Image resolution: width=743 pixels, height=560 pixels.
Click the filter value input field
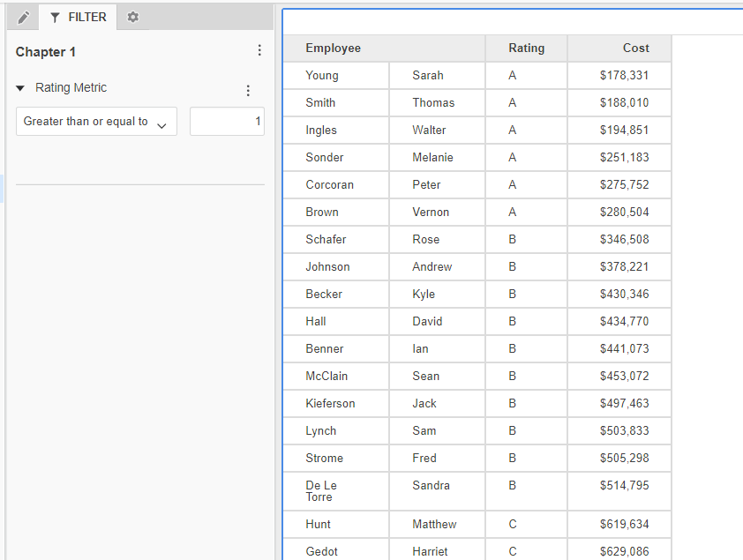tap(227, 122)
